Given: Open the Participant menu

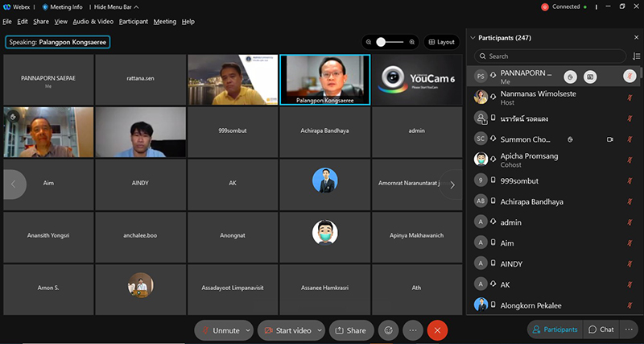Looking at the screenshot, I should [133, 22].
